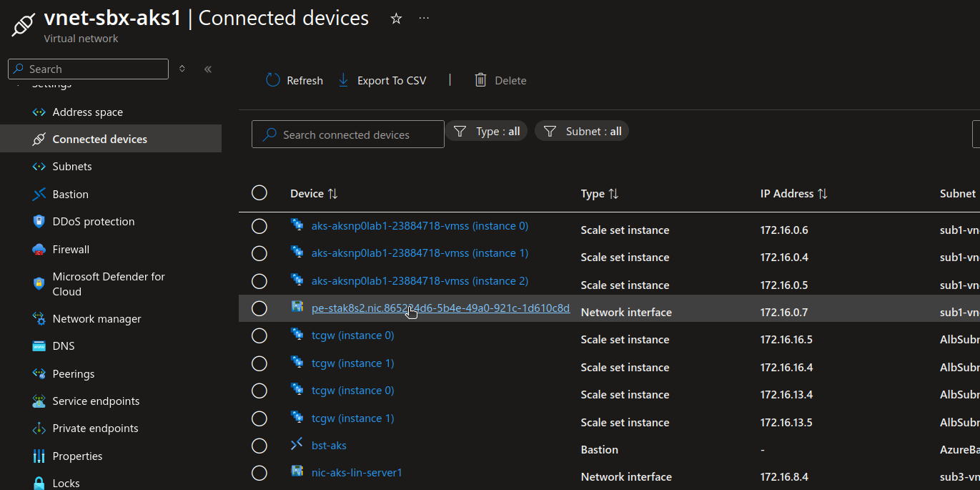Click the DDoS protection shield icon

[39, 222]
